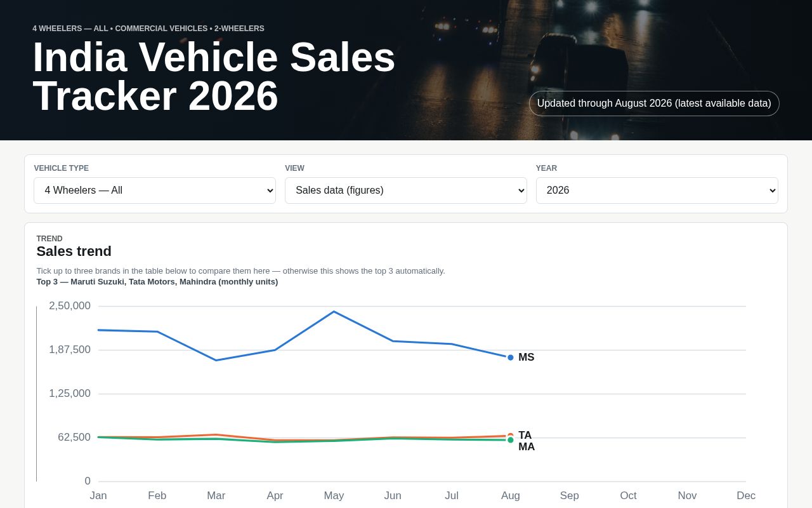The width and height of the screenshot is (812, 508).
Task: Open the Vehicle Type dropdown
Action: (x=155, y=190)
